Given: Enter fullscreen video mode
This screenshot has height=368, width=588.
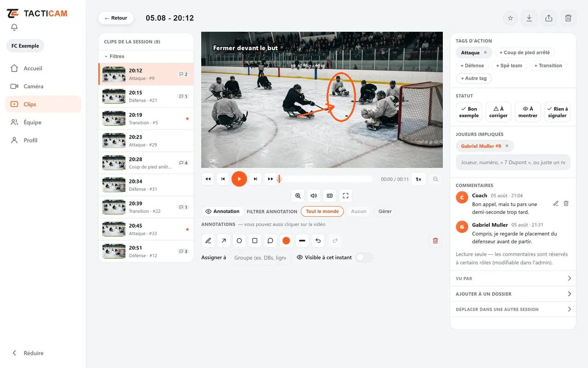Looking at the screenshot, I should pos(346,195).
